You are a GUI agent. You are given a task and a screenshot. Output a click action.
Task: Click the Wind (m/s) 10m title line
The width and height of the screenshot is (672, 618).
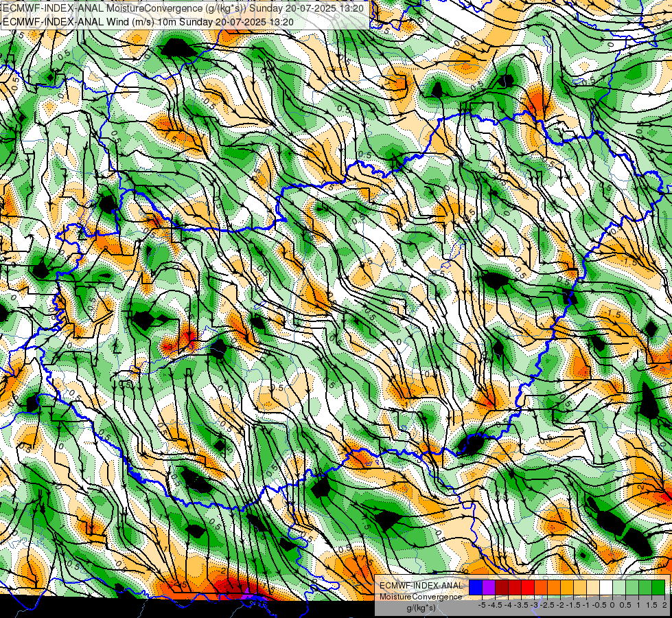148,22
